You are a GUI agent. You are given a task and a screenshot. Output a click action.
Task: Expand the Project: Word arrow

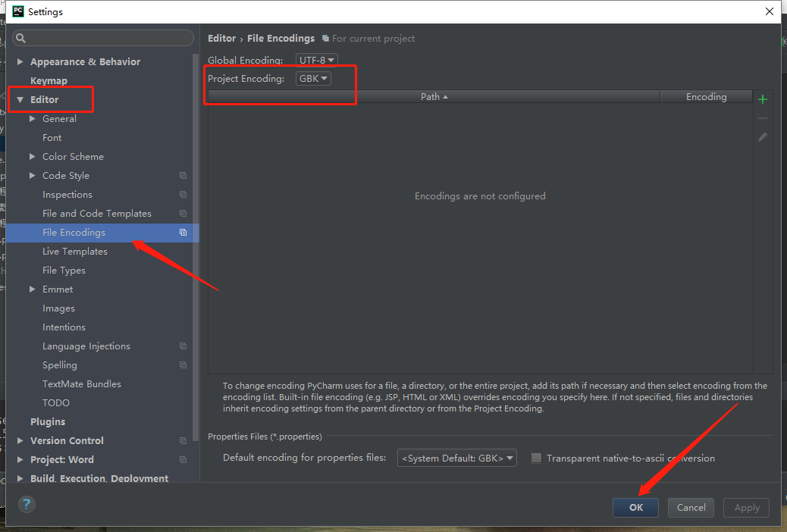(20, 460)
